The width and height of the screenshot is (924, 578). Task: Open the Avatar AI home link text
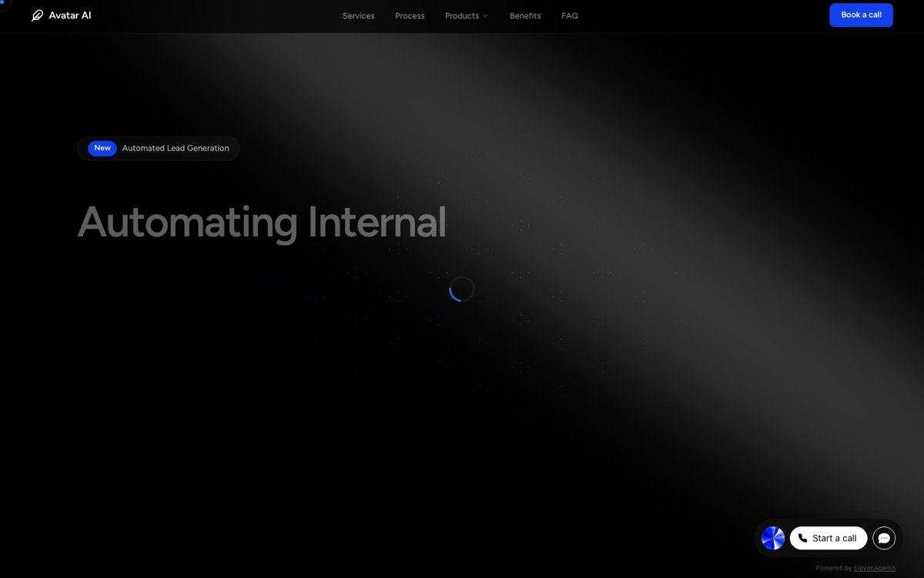(70, 15)
